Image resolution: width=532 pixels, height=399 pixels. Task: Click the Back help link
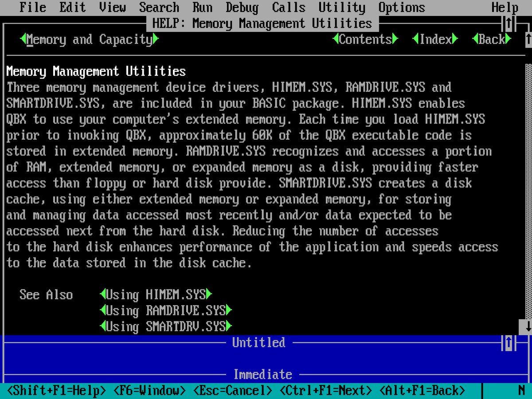492,39
